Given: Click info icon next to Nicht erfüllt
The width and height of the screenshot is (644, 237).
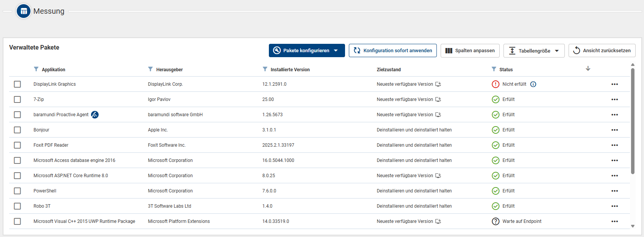Looking at the screenshot, I should (x=533, y=84).
